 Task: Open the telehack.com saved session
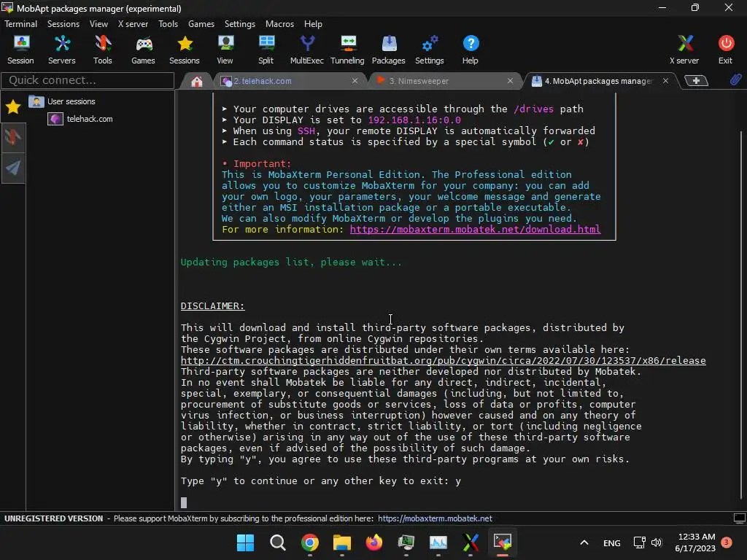(80, 119)
